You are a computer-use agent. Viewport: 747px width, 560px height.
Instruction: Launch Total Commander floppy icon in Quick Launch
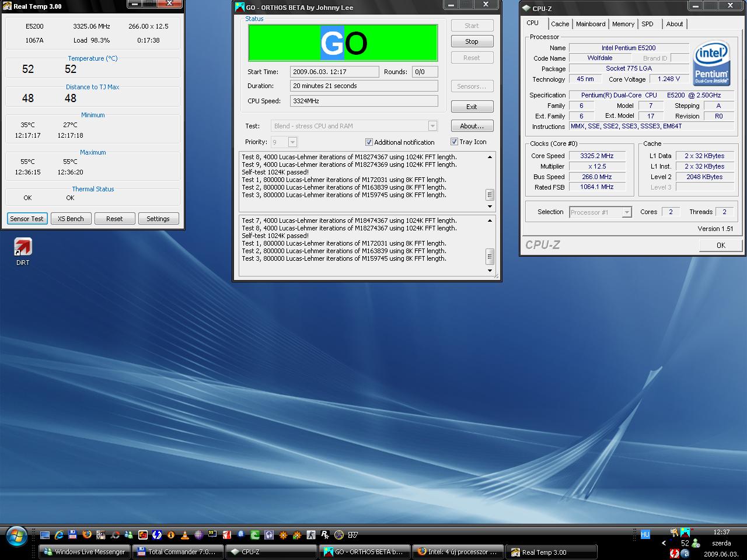(x=73, y=535)
